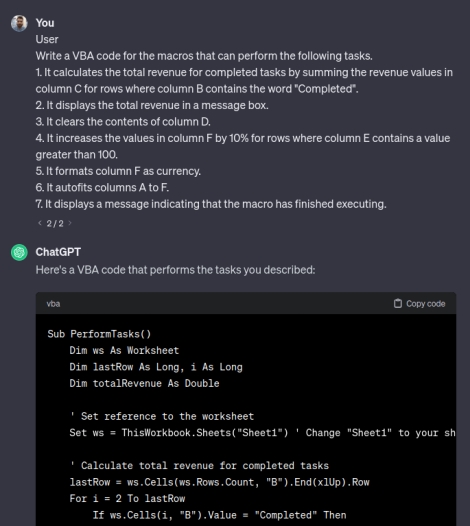Go to next prompt version arrow
The height and width of the screenshot is (526, 470).
pyautogui.click(x=70, y=223)
